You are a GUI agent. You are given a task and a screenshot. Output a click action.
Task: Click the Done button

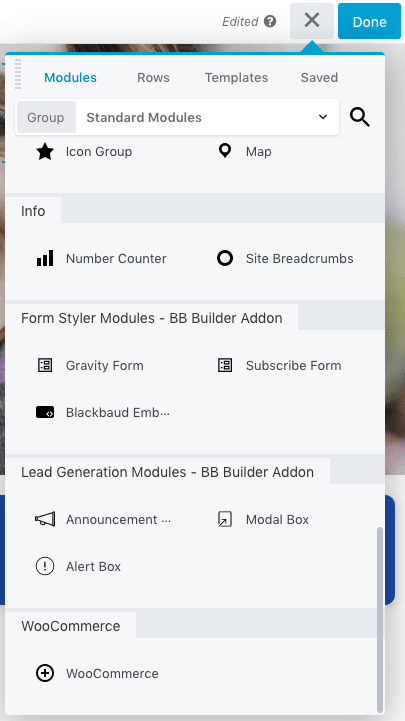pos(370,22)
